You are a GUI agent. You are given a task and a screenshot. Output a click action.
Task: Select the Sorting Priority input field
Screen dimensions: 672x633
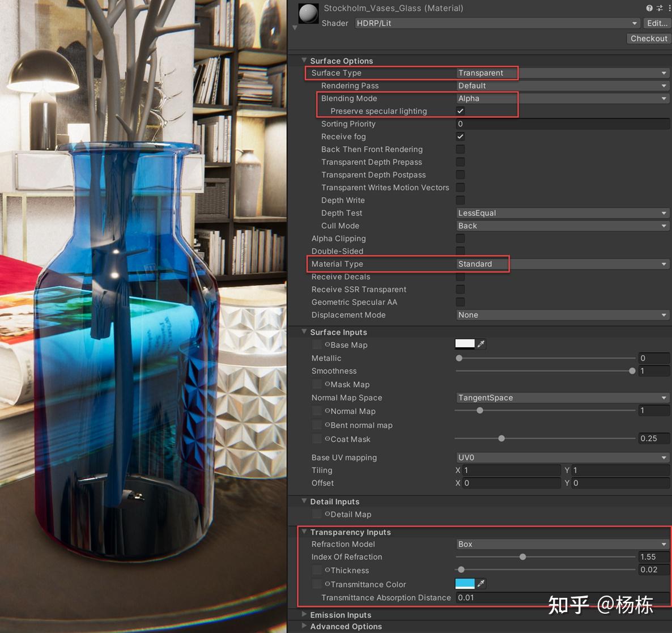point(561,124)
